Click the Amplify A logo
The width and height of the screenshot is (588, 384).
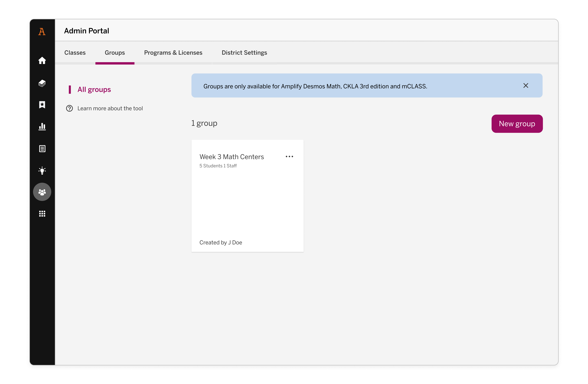point(42,31)
